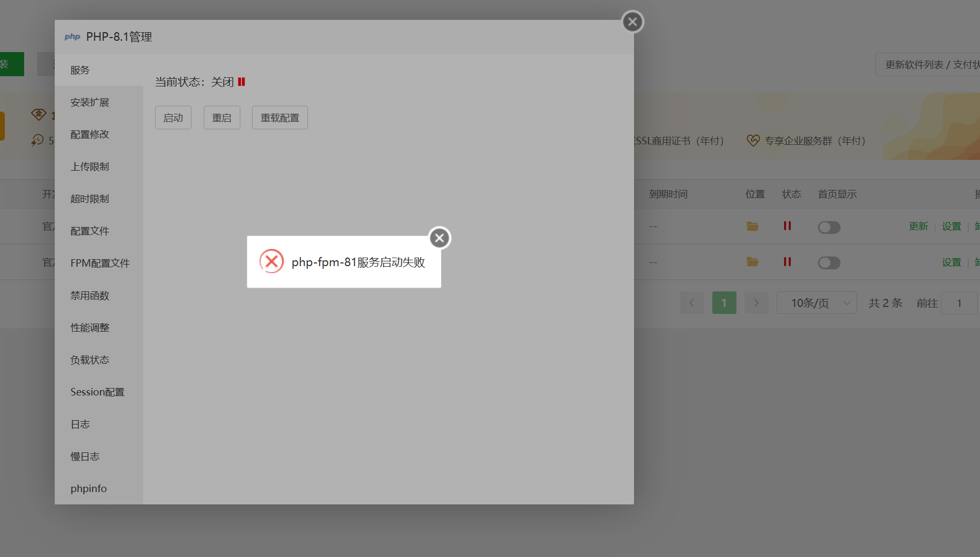This screenshot has width=980, height=557.
Task: Toggle 首页显示 switch in second software row
Action: [x=829, y=262]
